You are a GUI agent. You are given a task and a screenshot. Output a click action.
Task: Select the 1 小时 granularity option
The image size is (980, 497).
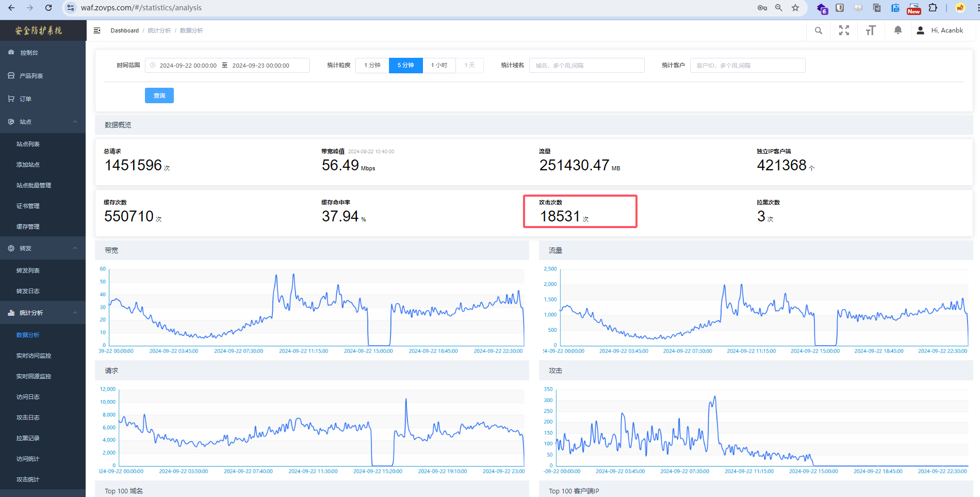point(439,66)
